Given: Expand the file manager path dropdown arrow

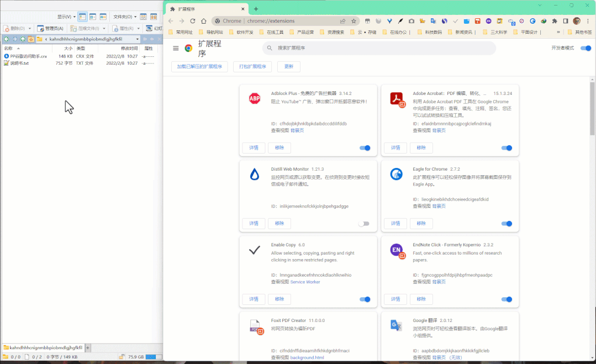Looking at the screenshot, I should coord(137,39).
